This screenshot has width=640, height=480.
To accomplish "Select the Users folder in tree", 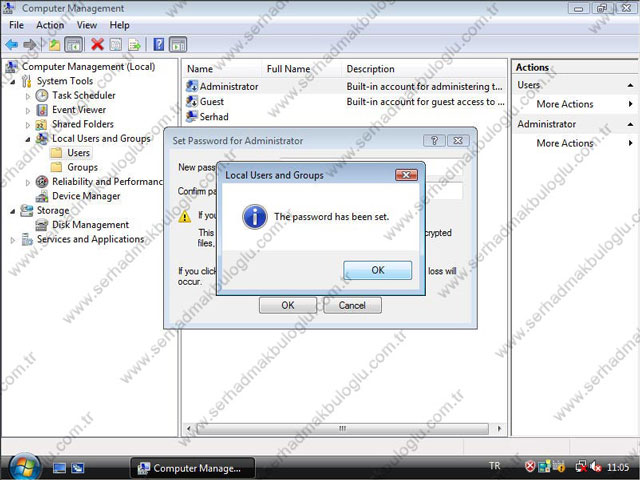I will (x=78, y=153).
